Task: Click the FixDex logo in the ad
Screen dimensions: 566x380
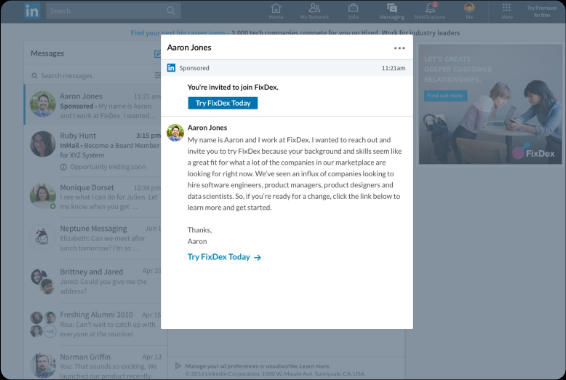Action: 534,153
